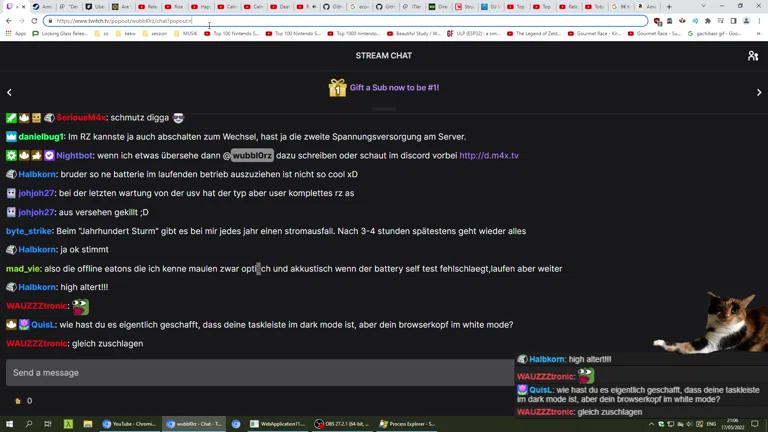This screenshot has height=432, width=768.
Task: Click "Gift a Sub now to be #1!"
Action: [x=394, y=88]
